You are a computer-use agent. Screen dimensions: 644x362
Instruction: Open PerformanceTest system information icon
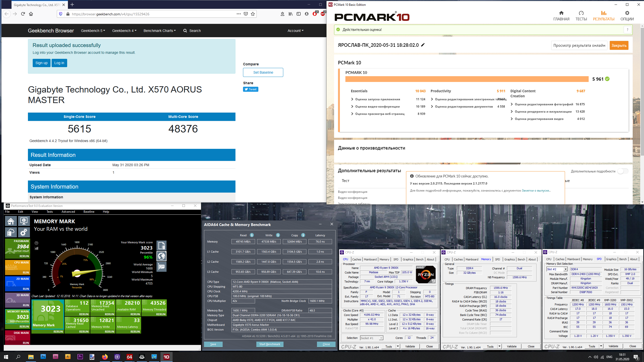pos(24,221)
